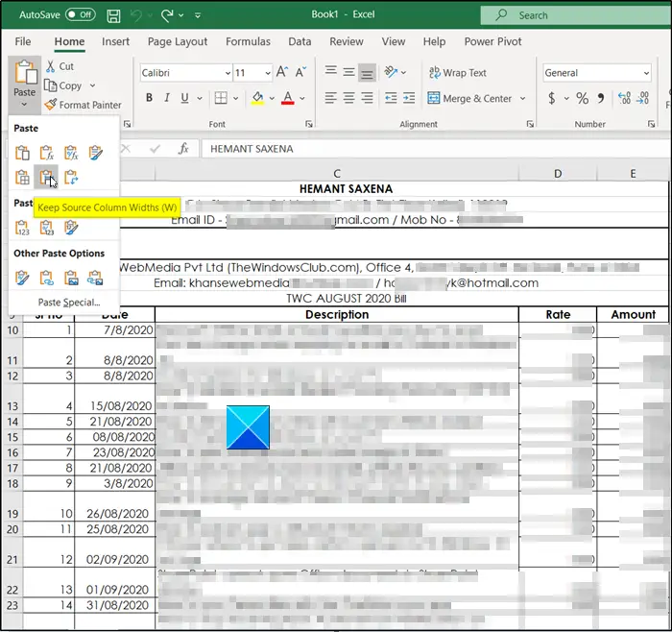Viewport: 672px width, 632px height.
Task: Center text horizontally
Action: pyautogui.click(x=348, y=98)
